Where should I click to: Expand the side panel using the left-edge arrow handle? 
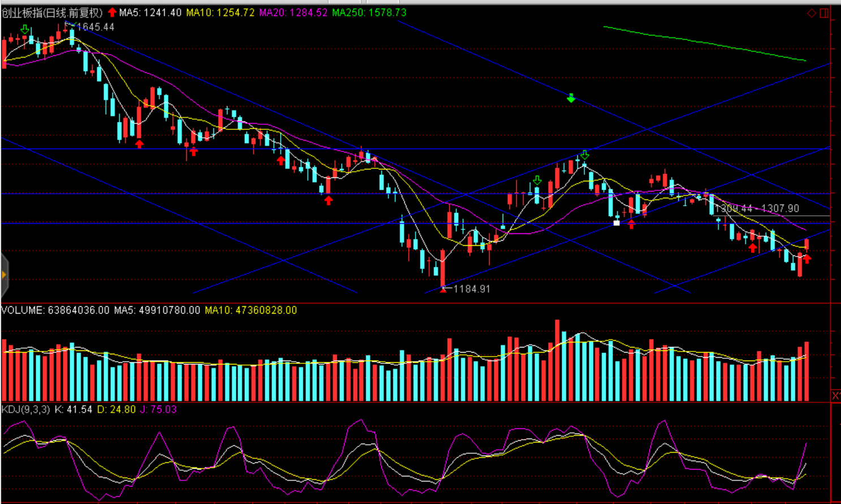[4, 275]
